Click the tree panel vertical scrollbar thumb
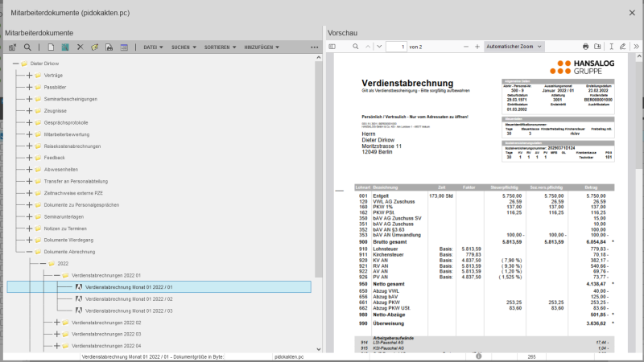The height and width of the screenshot is (362, 644). coord(319,169)
